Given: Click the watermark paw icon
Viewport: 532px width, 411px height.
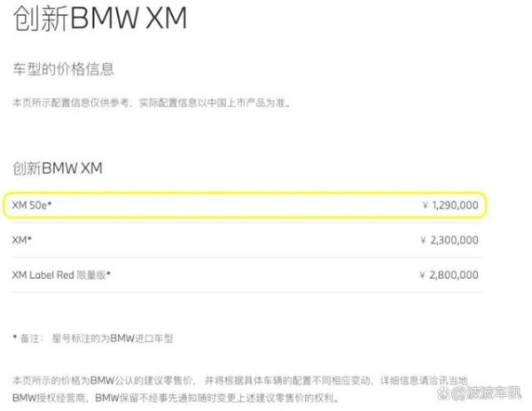Looking at the screenshot, I should click(443, 393).
